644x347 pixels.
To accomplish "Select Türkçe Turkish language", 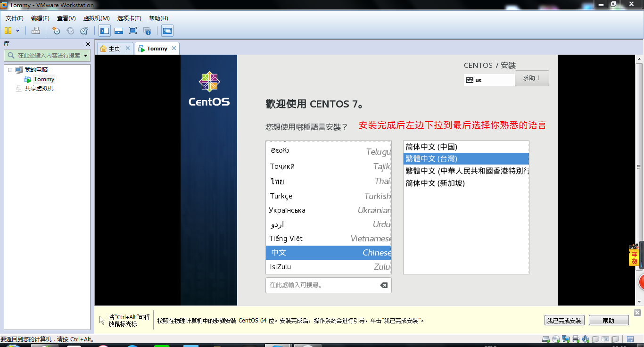I will click(x=329, y=196).
